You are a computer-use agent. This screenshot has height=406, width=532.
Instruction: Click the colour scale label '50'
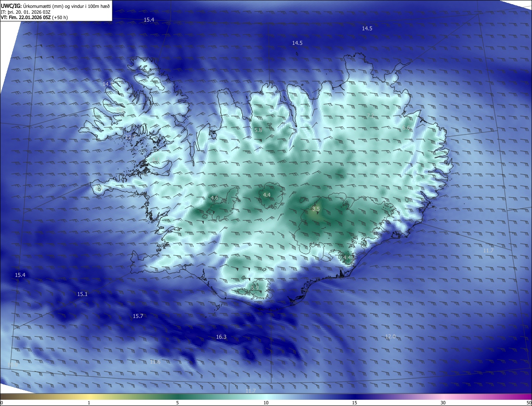click(x=529, y=403)
